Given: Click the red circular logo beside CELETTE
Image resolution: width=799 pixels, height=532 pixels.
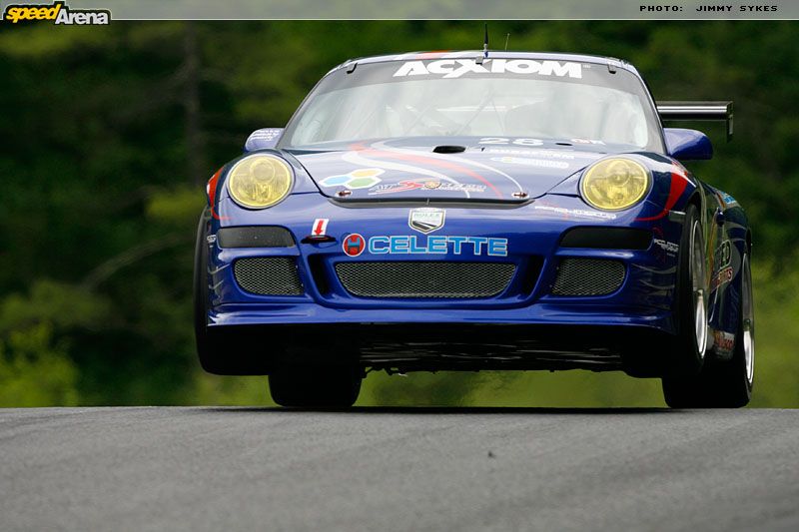Looking at the screenshot, I should point(354,245).
